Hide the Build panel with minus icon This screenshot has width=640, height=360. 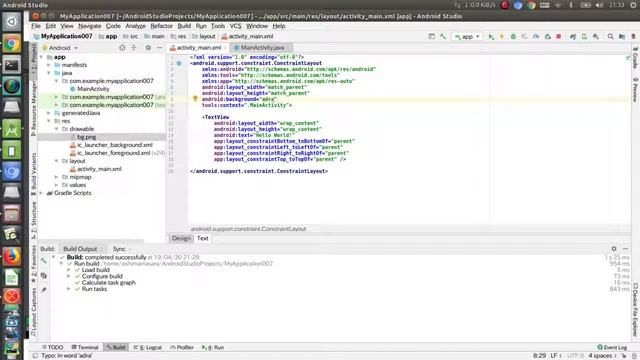(x=625, y=249)
